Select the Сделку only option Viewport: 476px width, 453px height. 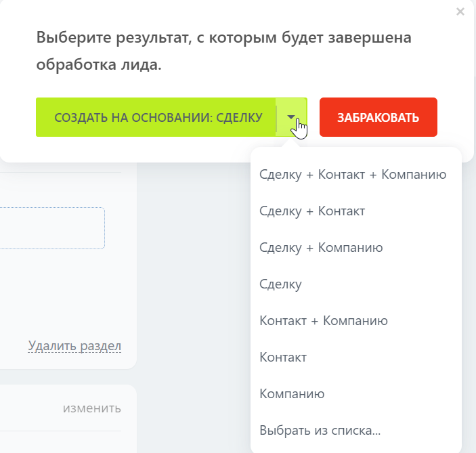[280, 284]
